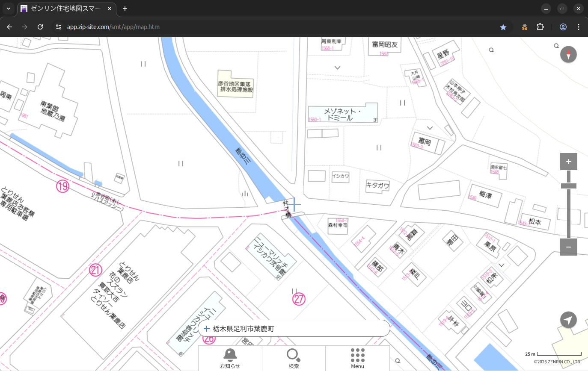Click block number 27 circle

(x=299, y=299)
